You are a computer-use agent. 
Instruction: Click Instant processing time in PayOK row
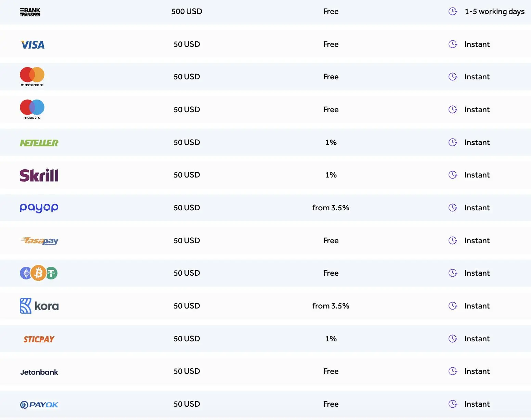click(477, 404)
